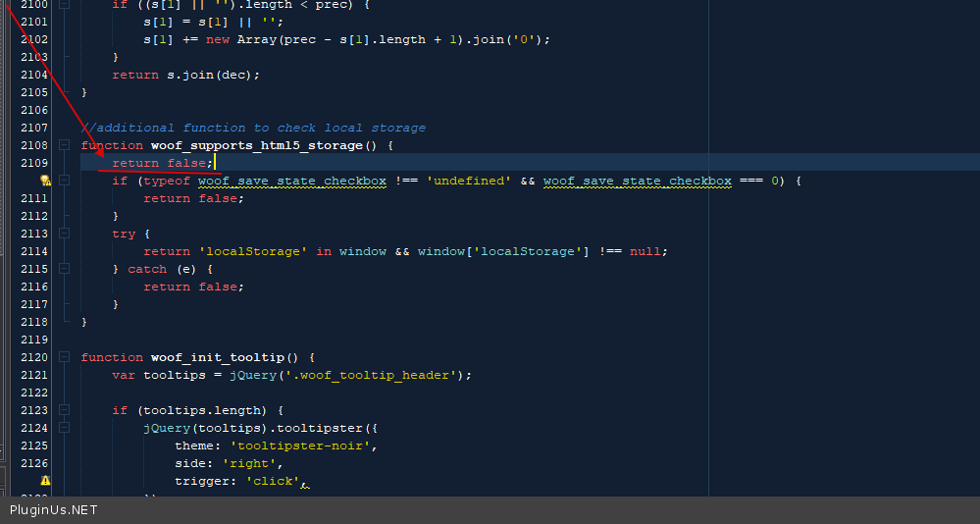Collapse the catch block fold marker

(x=65, y=269)
